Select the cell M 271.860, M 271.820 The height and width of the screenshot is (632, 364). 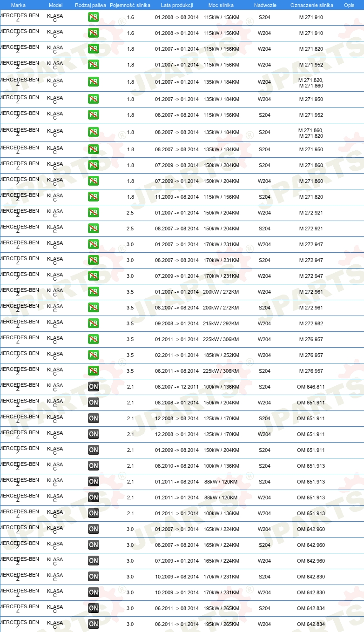point(311,133)
